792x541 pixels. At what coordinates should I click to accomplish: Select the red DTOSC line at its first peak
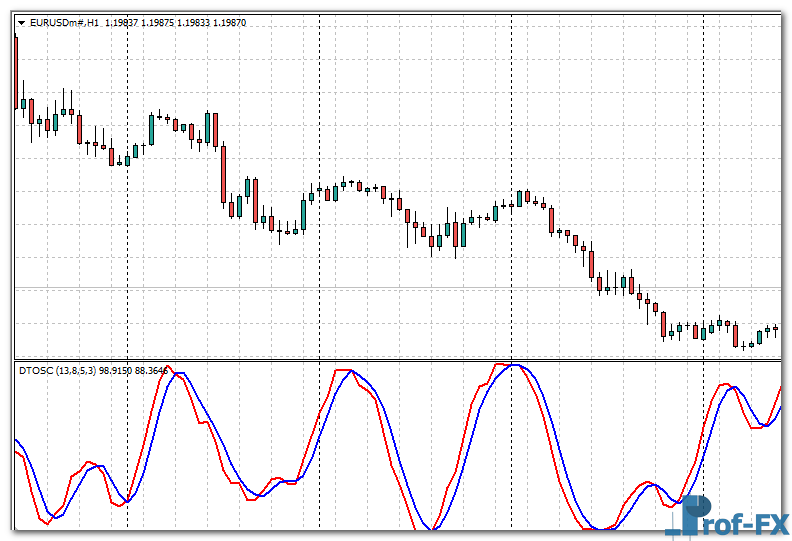click(174, 370)
